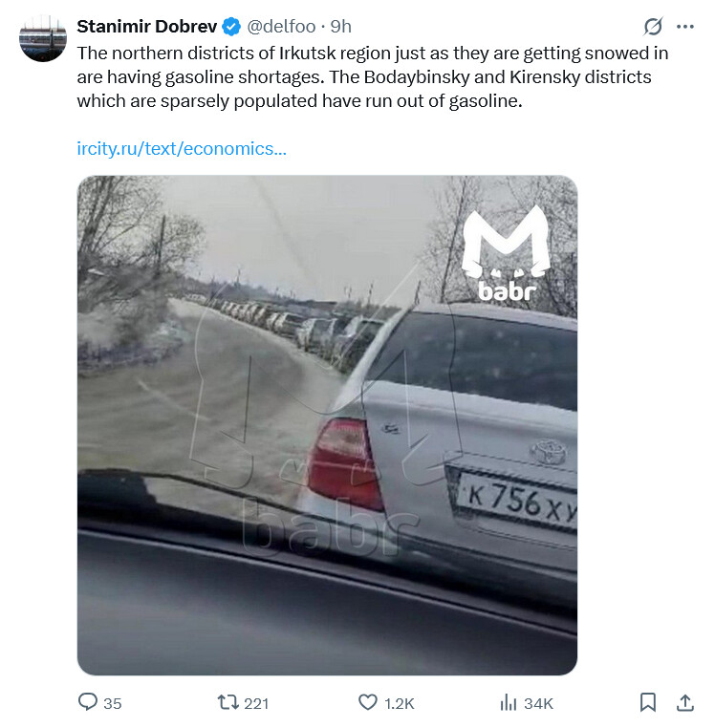The height and width of the screenshot is (728, 715).
Task: Like the post with the heart icon
Action: click(367, 702)
